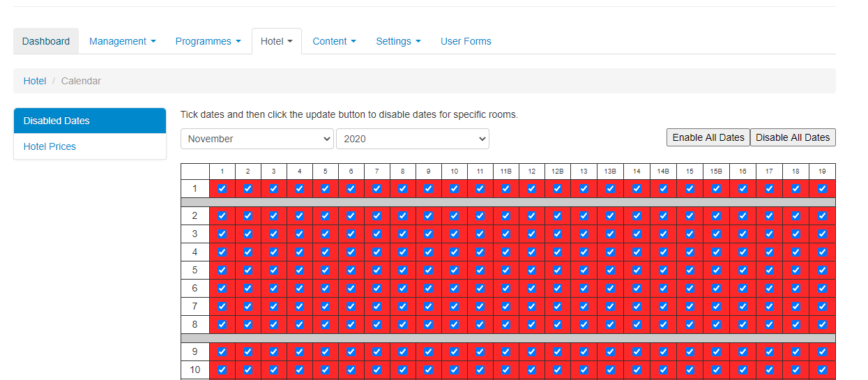Expand the Settings menu
Viewport: 868px width, 380px height.
398,41
